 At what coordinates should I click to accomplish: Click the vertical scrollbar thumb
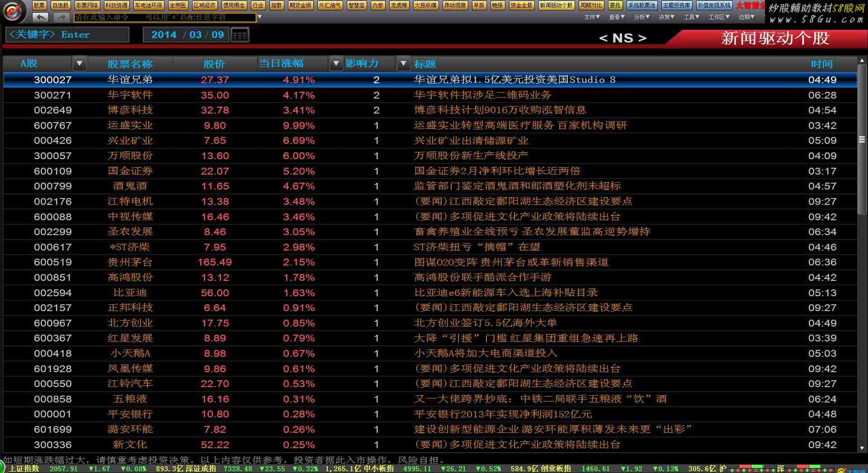862,139
